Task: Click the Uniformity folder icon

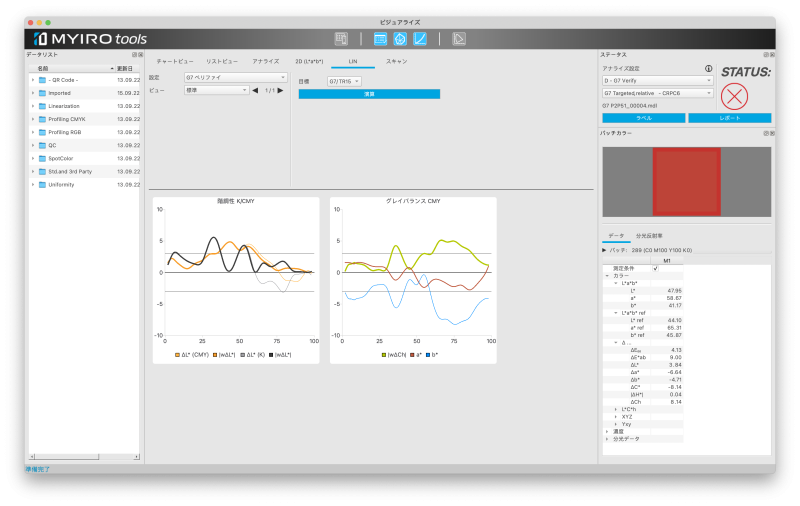Action: point(42,185)
